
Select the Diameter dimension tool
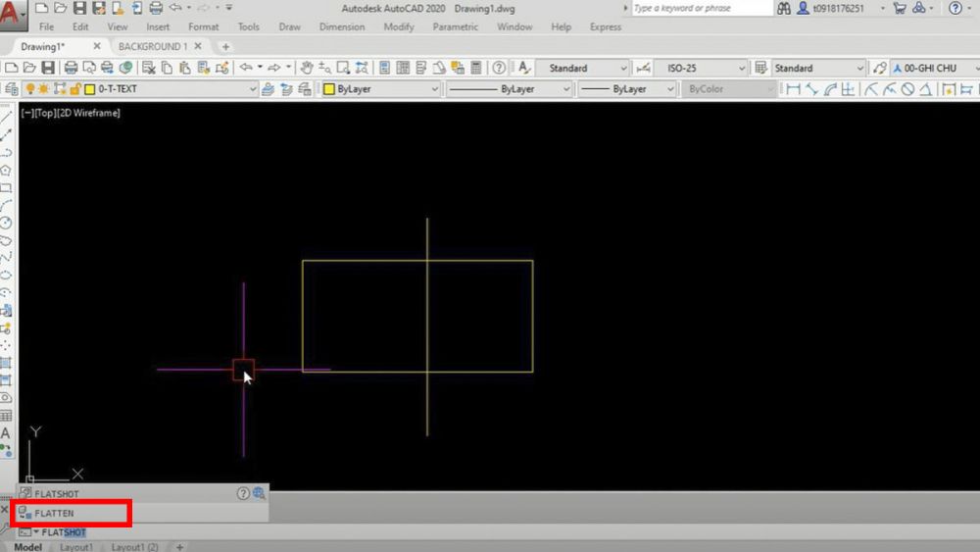pos(907,89)
